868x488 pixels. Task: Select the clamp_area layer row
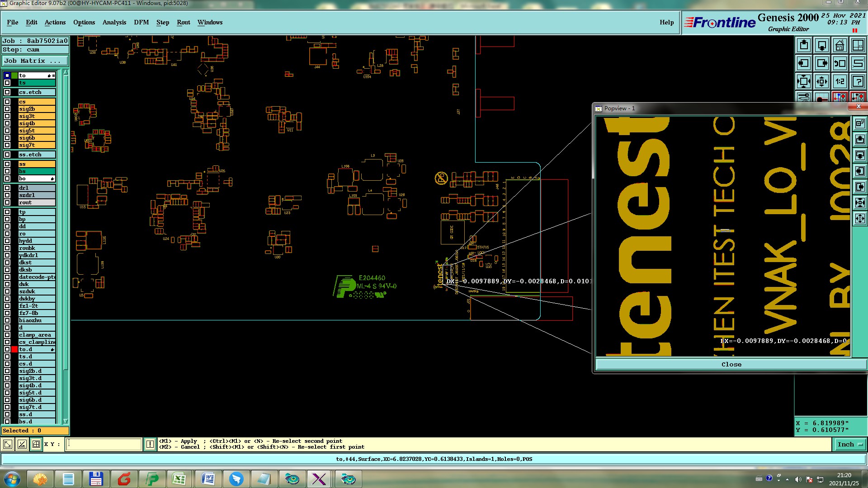[x=37, y=335]
